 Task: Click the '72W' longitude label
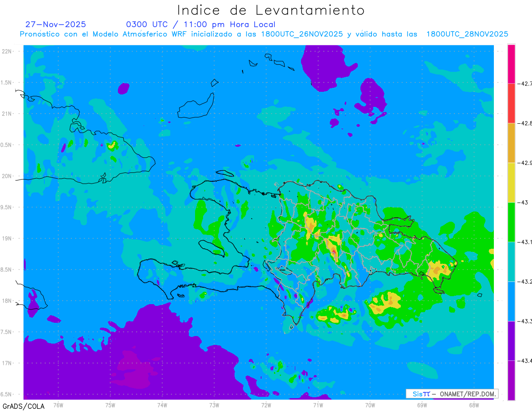pyautogui.click(x=266, y=405)
